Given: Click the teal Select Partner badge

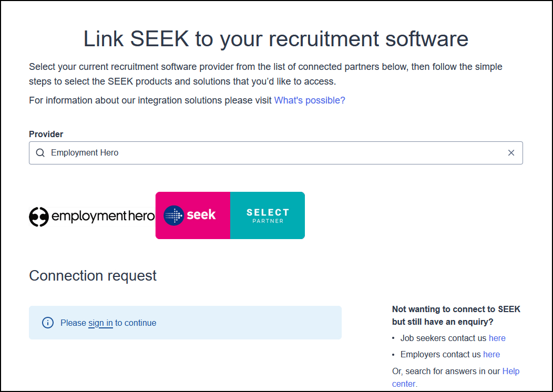Looking at the screenshot, I should pos(268,215).
